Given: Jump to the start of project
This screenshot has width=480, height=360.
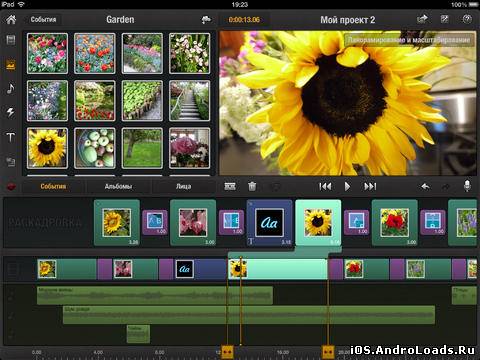Looking at the screenshot, I should pyautogui.click(x=325, y=186).
